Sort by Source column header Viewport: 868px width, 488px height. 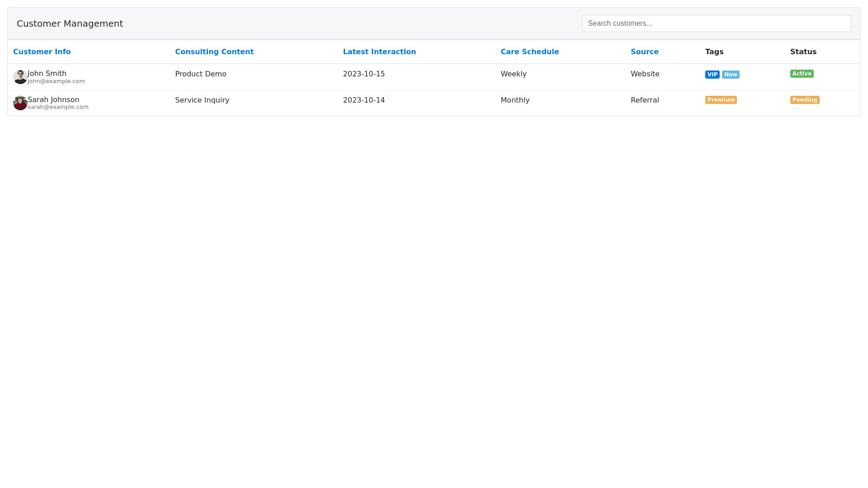[644, 52]
